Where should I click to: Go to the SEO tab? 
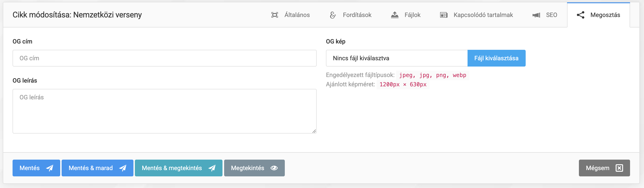click(x=551, y=15)
